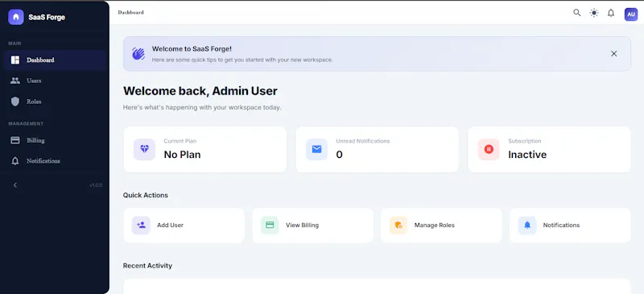Click the Dashboard breadcrumb in the header
Viewport: 644px width, 294px height.
(x=130, y=12)
